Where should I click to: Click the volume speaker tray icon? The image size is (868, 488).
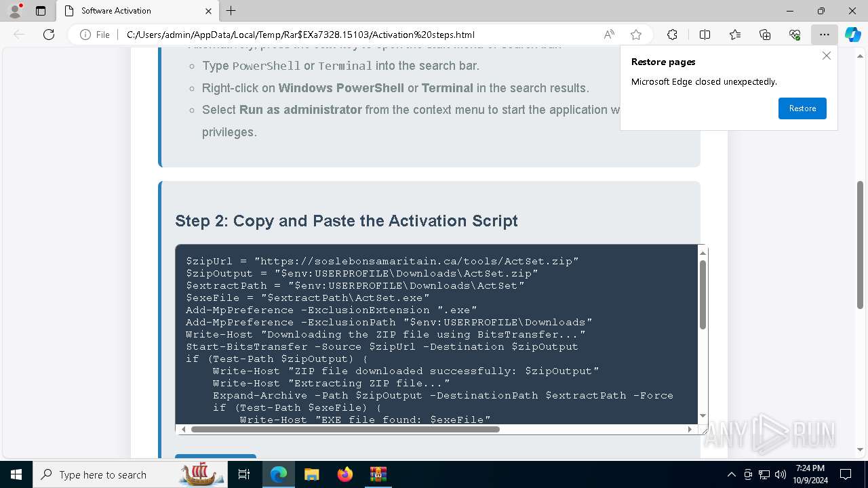click(x=781, y=474)
